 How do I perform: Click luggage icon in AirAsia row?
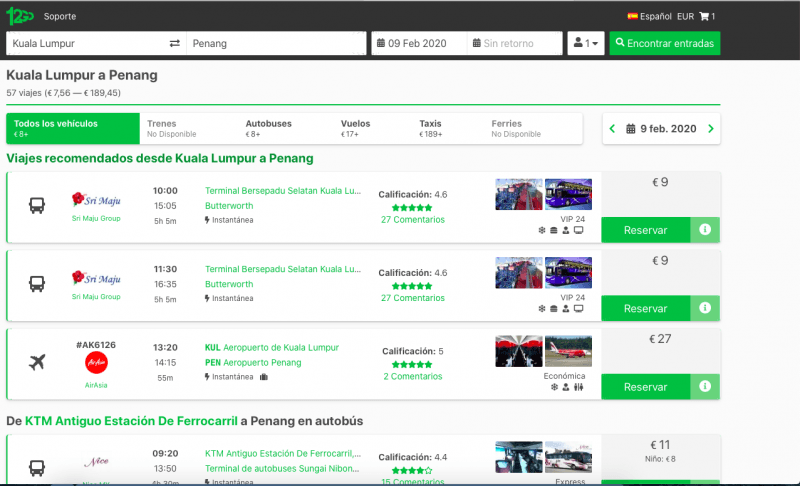264,377
